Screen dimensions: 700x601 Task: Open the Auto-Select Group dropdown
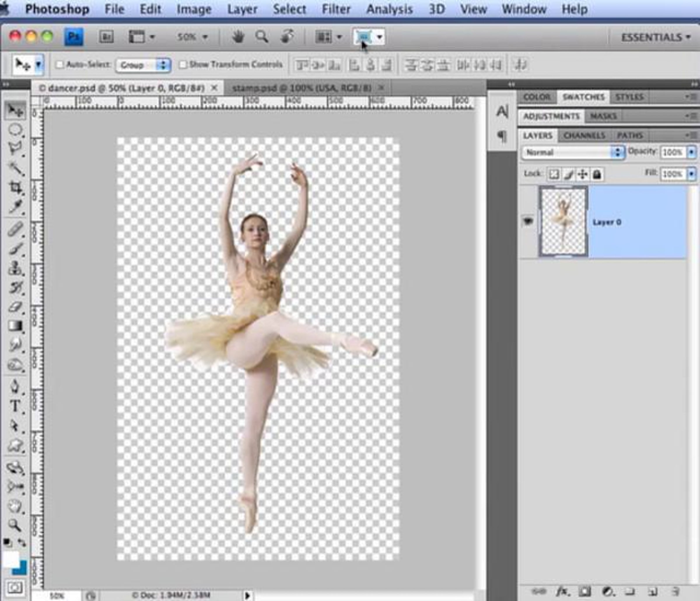pyautogui.click(x=143, y=65)
